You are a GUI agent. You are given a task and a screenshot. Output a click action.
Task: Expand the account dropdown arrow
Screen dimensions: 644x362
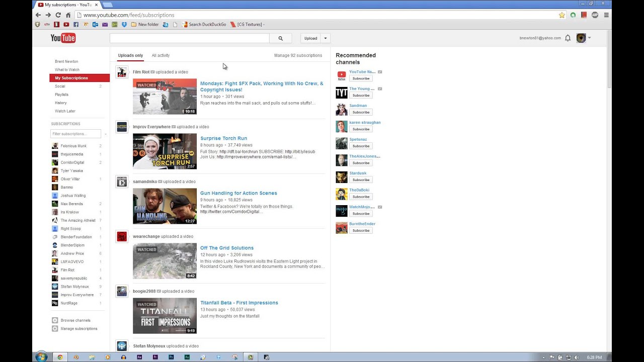pos(589,38)
